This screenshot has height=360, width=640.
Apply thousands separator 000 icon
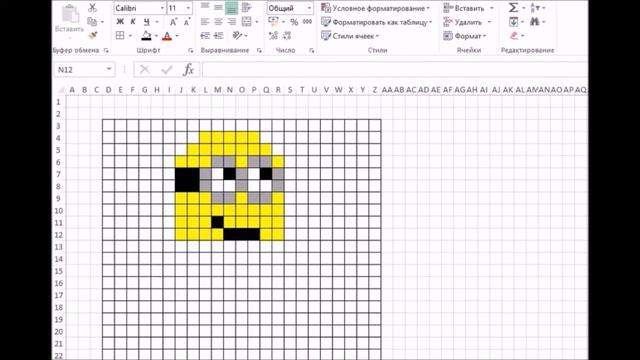click(308, 22)
